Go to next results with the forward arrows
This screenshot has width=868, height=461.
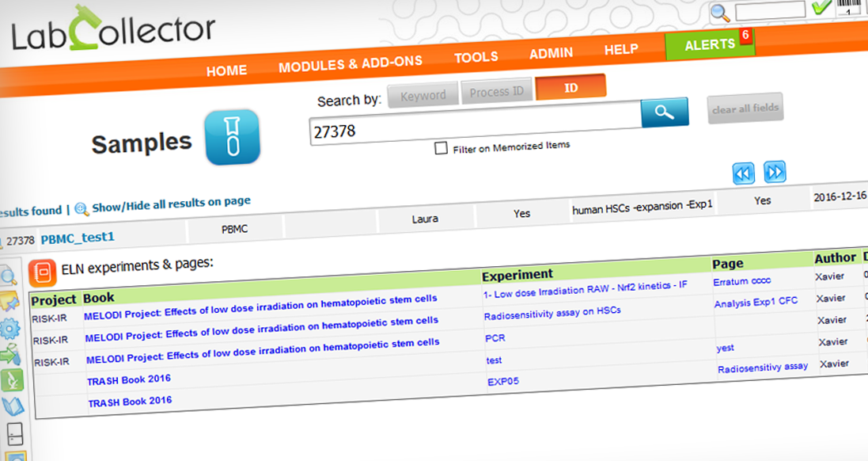(x=775, y=172)
